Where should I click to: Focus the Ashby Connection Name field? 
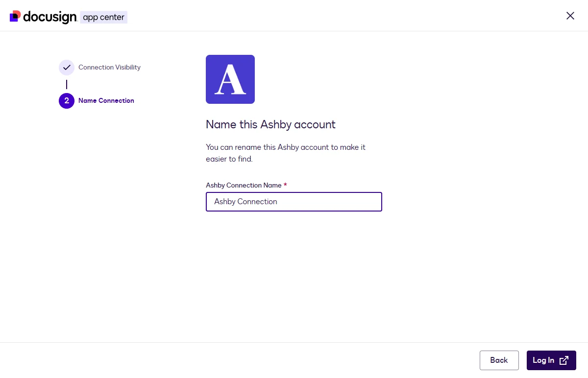(x=294, y=202)
